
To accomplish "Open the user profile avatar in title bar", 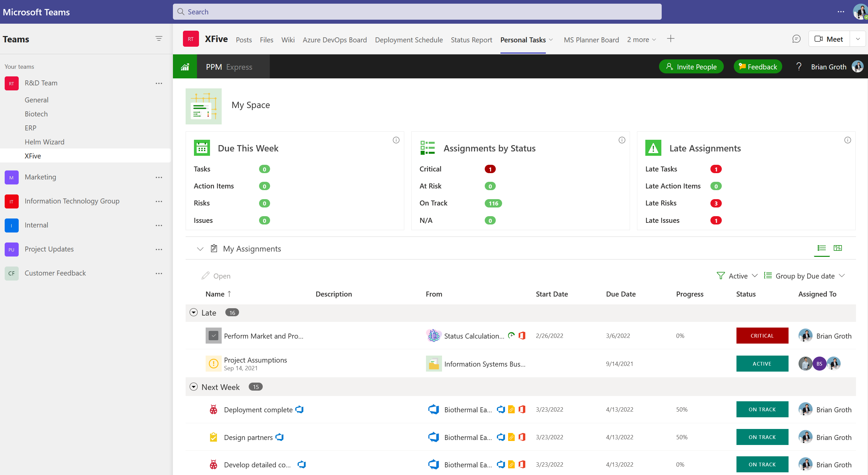I will 860,12.
